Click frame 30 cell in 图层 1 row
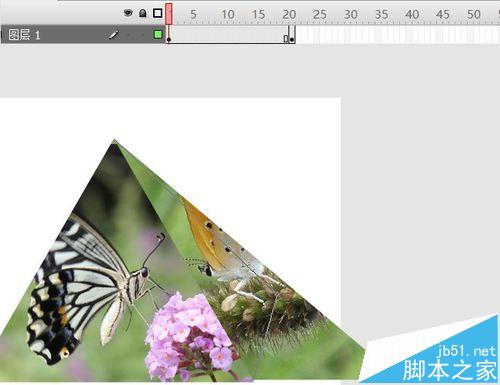 click(351, 34)
